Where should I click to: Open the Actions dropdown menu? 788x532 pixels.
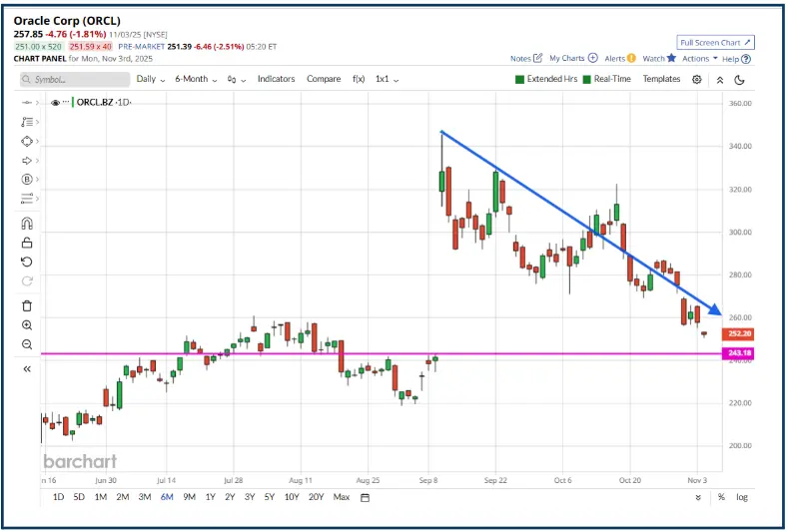[x=699, y=59]
